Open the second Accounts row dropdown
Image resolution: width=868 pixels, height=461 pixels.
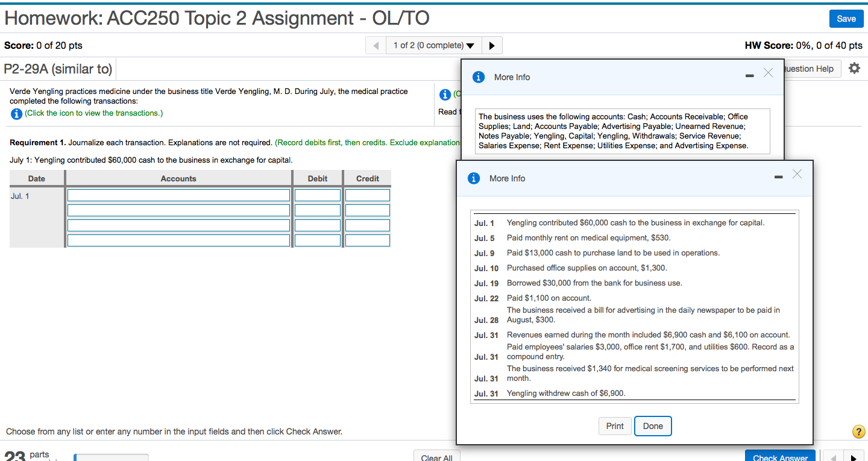[178, 210]
